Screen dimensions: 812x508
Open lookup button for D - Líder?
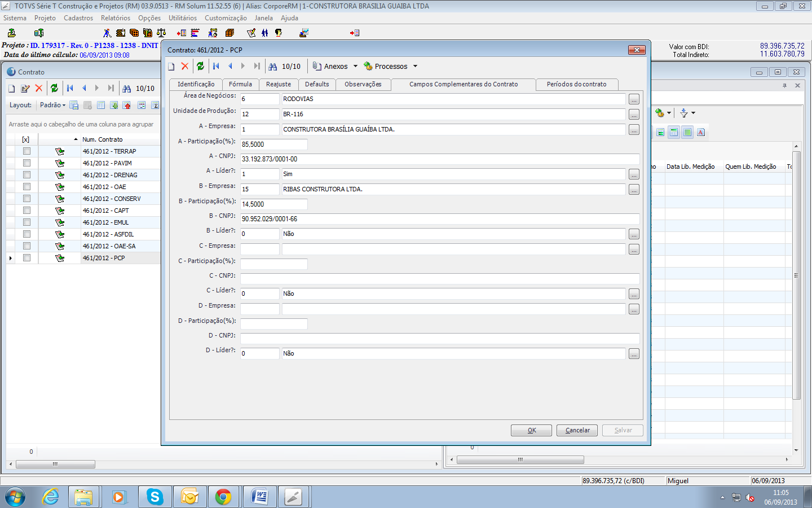click(634, 354)
